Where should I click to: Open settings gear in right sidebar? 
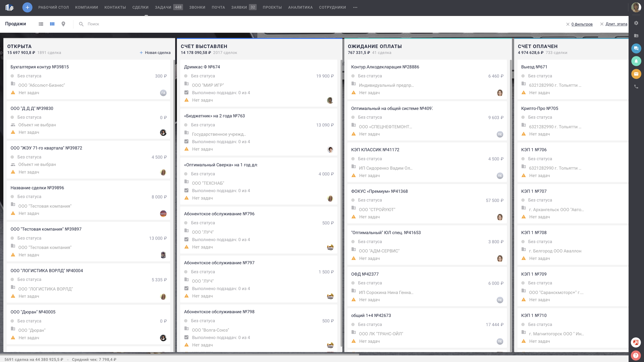pyautogui.click(x=636, y=23)
